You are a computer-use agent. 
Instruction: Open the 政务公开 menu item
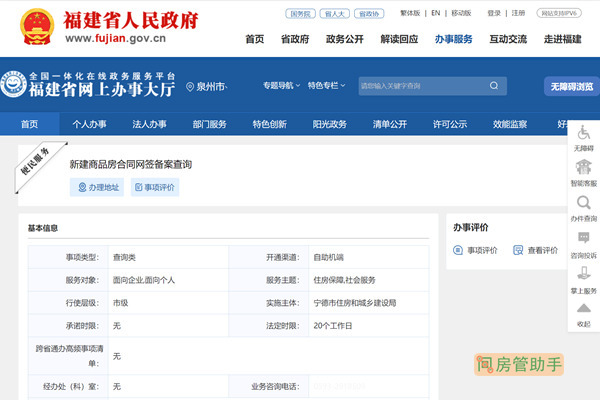344,39
